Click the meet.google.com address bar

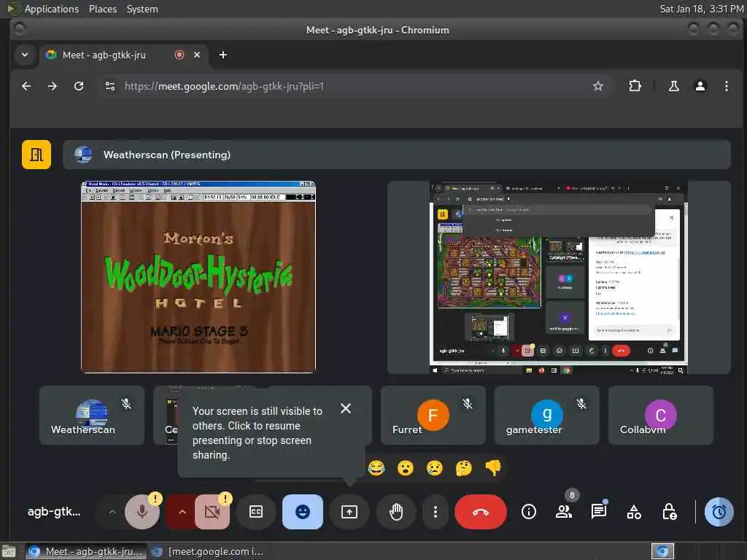coord(355,86)
